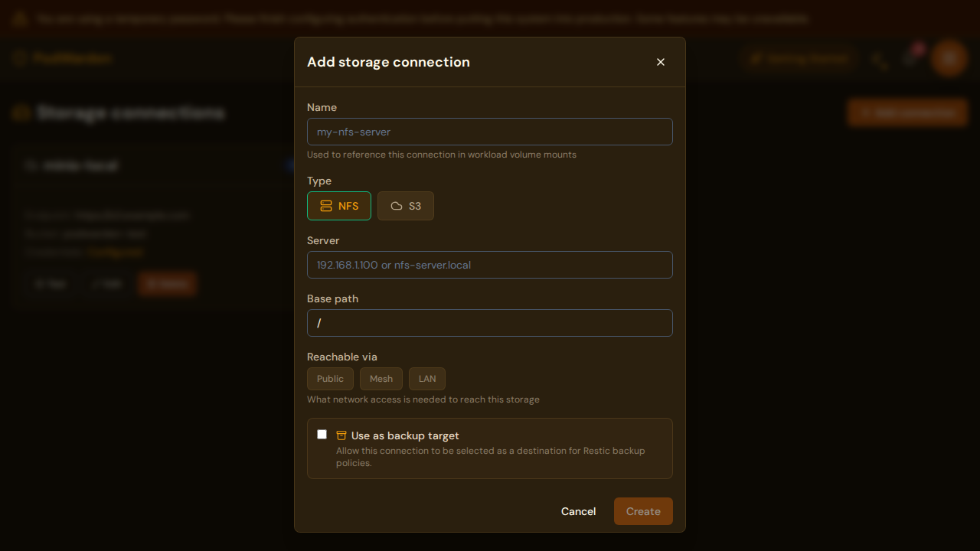Click the NFS server icon in the type selector
Screen dimensions: 980x551
[x=325, y=205]
